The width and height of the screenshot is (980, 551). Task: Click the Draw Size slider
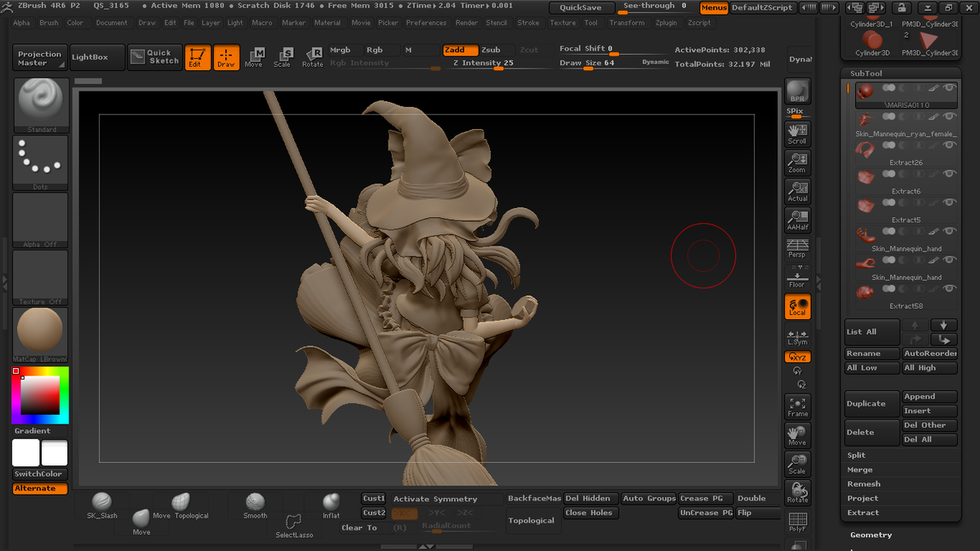[x=614, y=64]
